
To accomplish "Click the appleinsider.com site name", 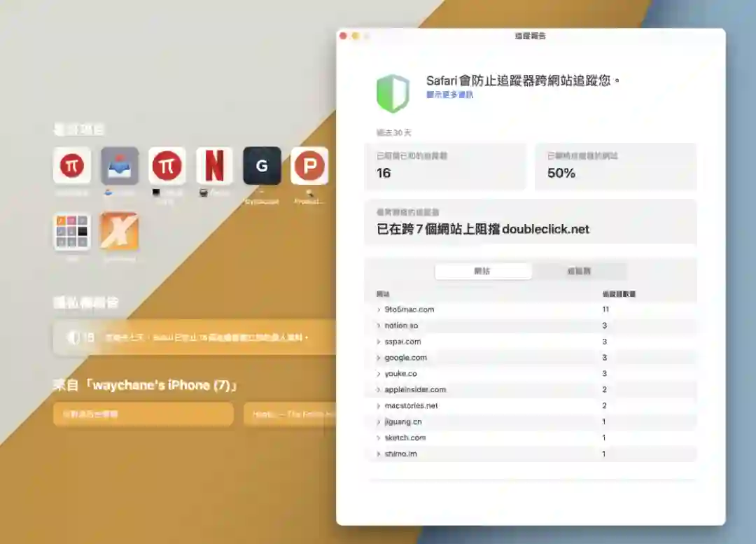I will [x=415, y=389].
